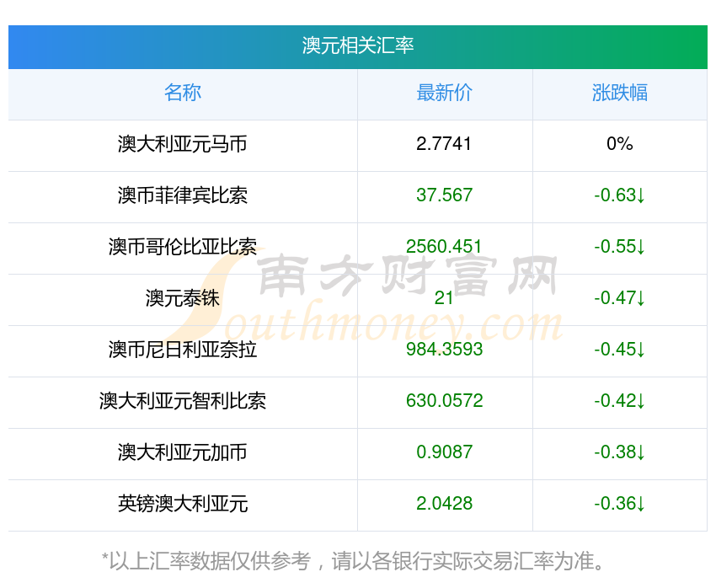This screenshot has width=716, height=588.
Task: Click the 名称 column header
Action: tap(183, 93)
